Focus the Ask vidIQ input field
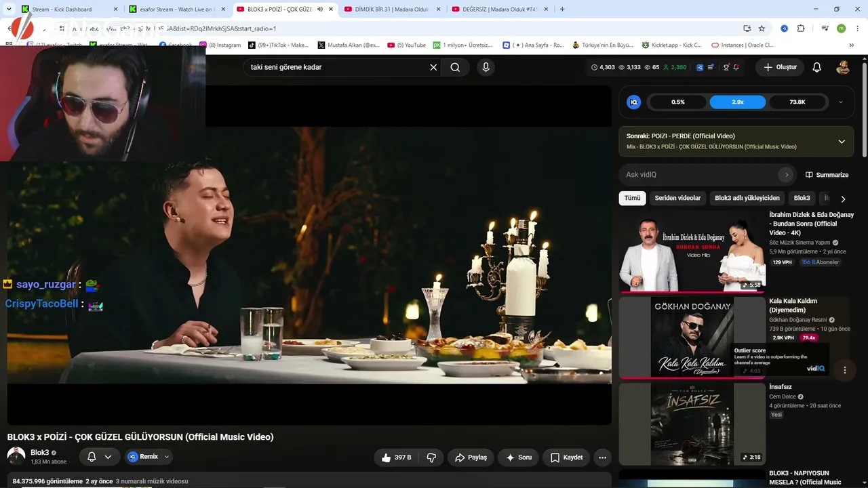This screenshot has width=868, height=488. (699, 174)
